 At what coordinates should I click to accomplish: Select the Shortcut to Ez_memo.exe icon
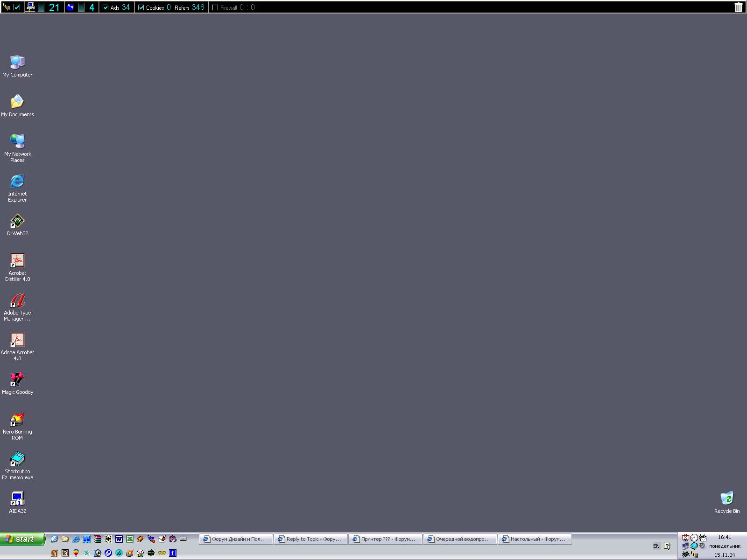tap(17, 465)
